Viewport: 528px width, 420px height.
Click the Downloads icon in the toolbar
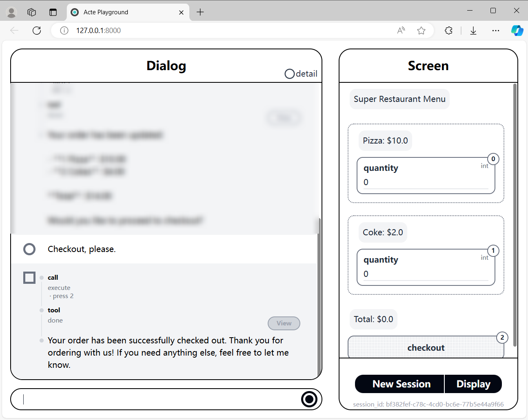(x=473, y=31)
